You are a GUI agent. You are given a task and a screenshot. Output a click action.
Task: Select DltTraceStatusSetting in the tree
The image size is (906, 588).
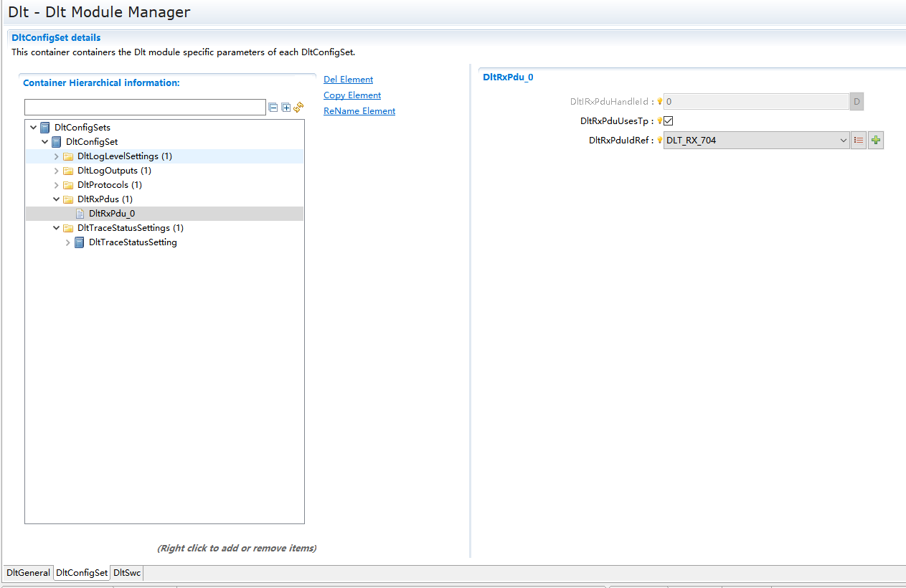click(133, 242)
